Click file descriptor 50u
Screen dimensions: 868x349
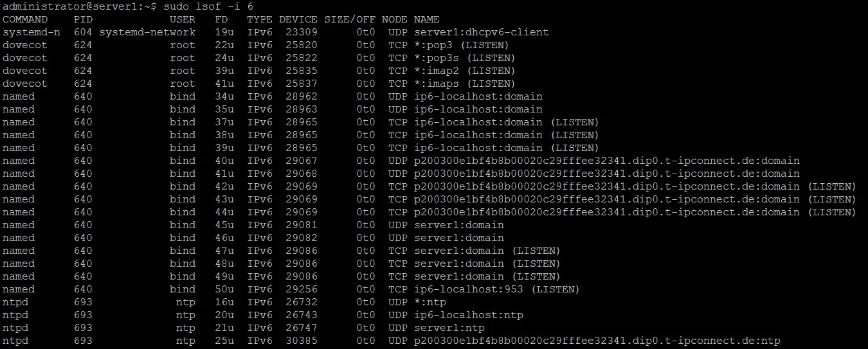pyautogui.click(x=224, y=289)
